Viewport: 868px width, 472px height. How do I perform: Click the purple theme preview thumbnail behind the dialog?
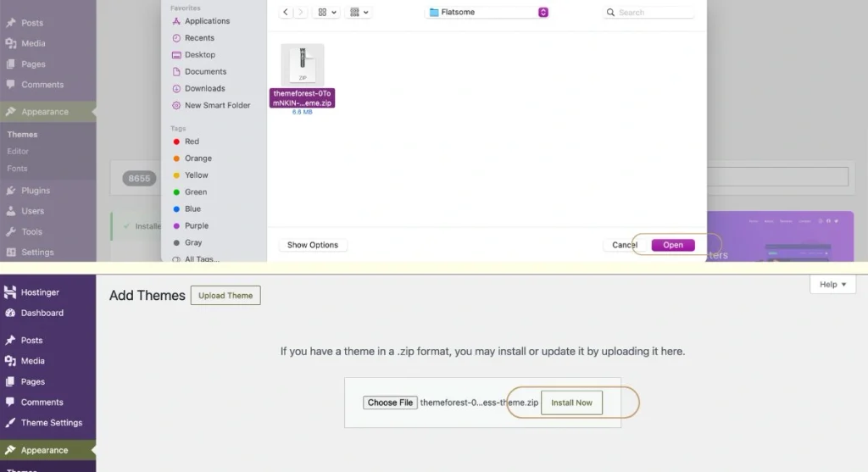781,236
